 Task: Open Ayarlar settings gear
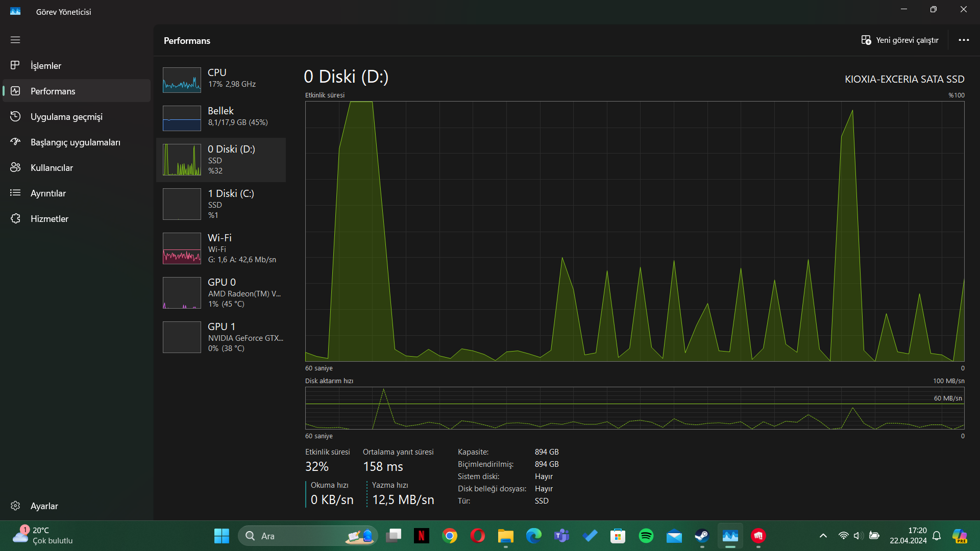pyautogui.click(x=15, y=506)
